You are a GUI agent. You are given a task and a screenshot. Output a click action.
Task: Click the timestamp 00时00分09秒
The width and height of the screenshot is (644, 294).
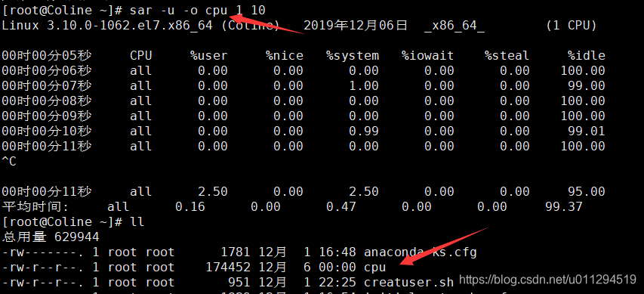47,116
